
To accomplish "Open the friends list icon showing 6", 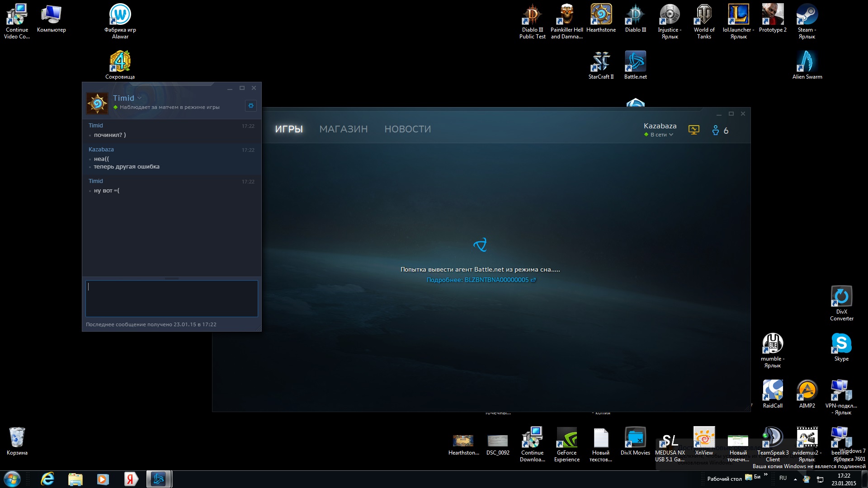I will point(721,131).
